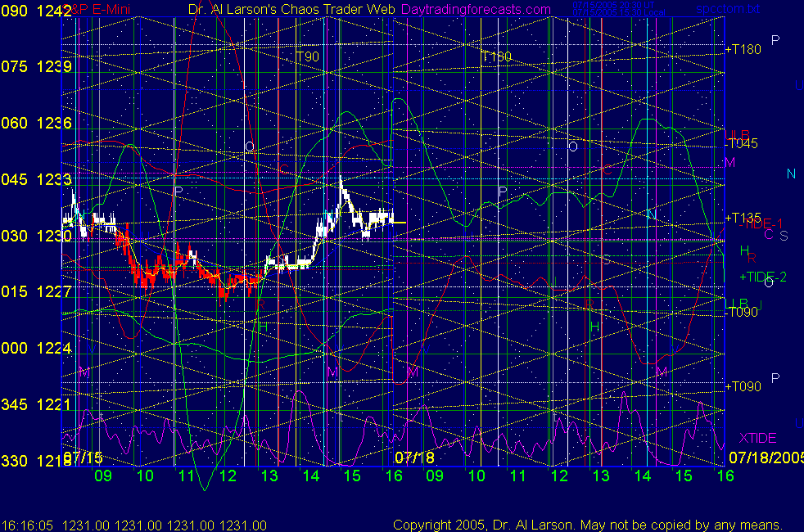804x532 pixels.
Task: Open the Daytradingforecasts.com link text
Action: (x=476, y=9)
